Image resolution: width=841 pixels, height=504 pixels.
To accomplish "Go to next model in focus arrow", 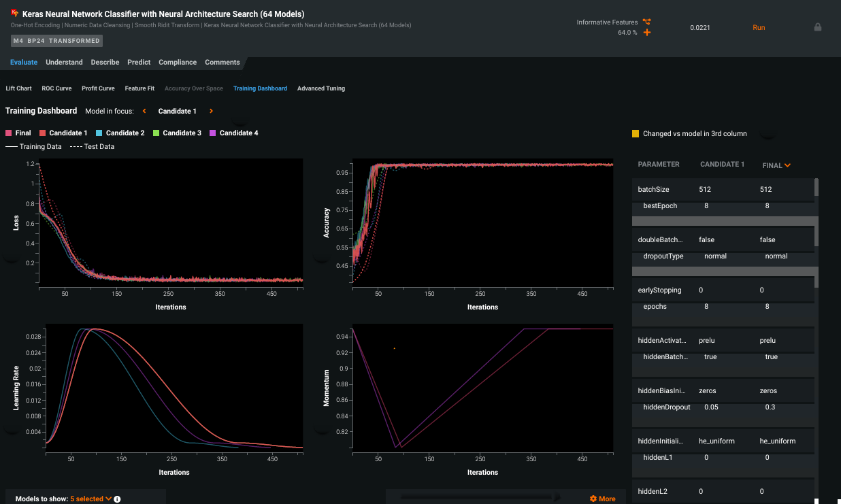I will pyautogui.click(x=211, y=111).
